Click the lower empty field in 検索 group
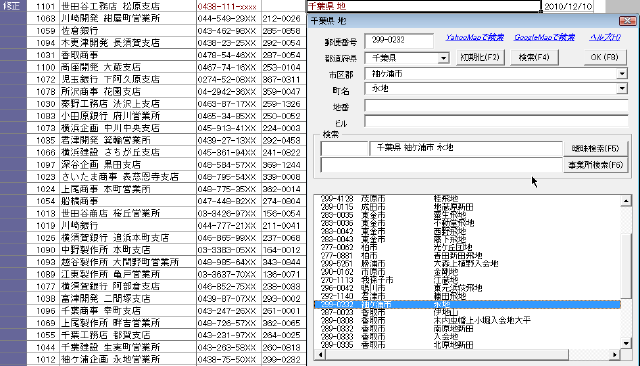Image resolution: width=640 pixels, height=366 pixels. click(442, 165)
